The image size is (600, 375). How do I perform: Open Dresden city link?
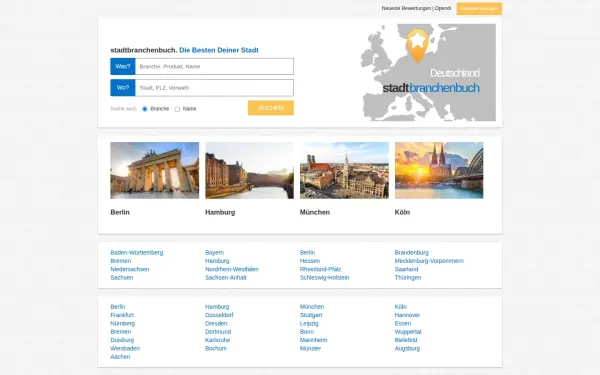(x=216, y=324)
